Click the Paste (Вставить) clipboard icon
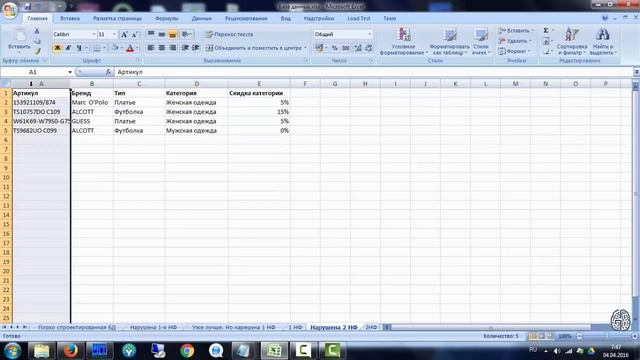Screen dimensions: 640x360 tap(19, 36)
